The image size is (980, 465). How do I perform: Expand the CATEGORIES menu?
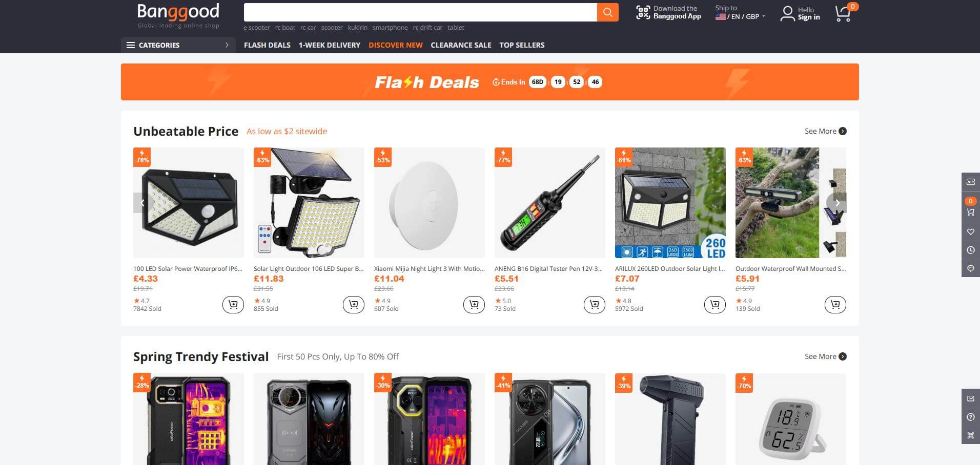178,45
